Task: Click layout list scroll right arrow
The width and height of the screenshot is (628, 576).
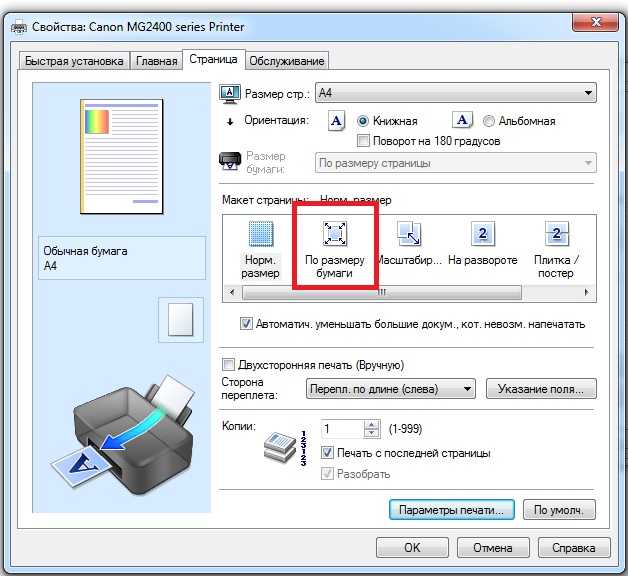Action: click(x=587, y=292)
